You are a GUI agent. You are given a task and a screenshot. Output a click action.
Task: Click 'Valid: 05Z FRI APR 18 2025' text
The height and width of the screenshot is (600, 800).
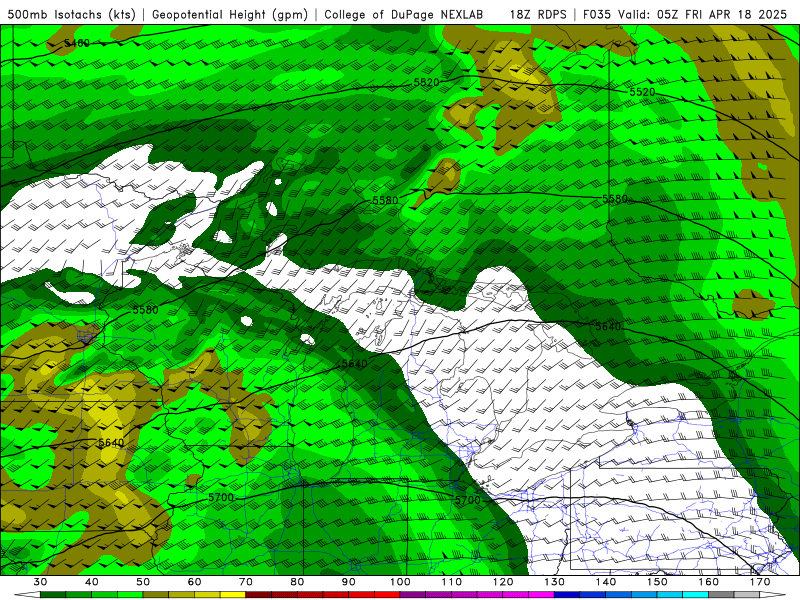coord(703,14)
